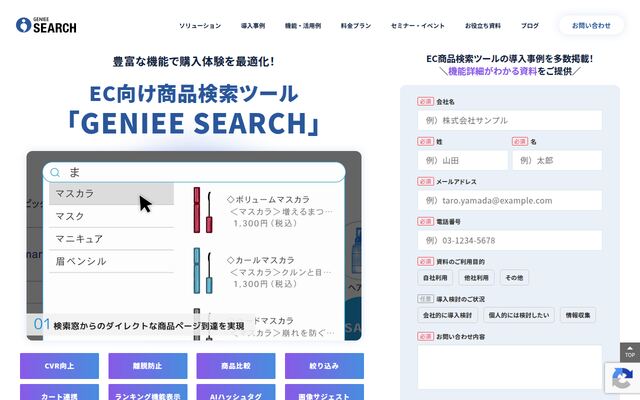
Task: Click the magnifier icon in demo search bar
Action: click(55, 173)
